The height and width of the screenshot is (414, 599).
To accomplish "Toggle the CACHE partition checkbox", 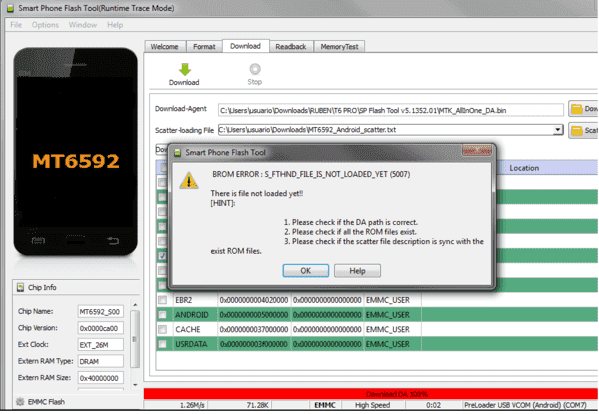I will click(x=162, y=329).
